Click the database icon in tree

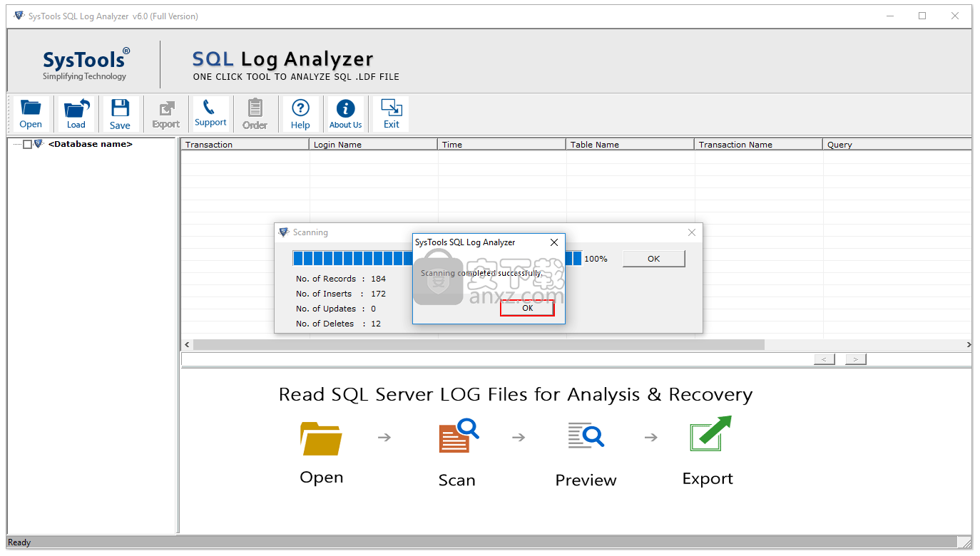[39, 144]
